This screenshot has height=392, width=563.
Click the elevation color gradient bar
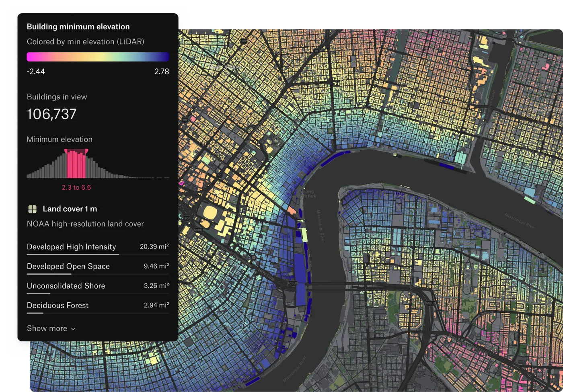point(98,57)
